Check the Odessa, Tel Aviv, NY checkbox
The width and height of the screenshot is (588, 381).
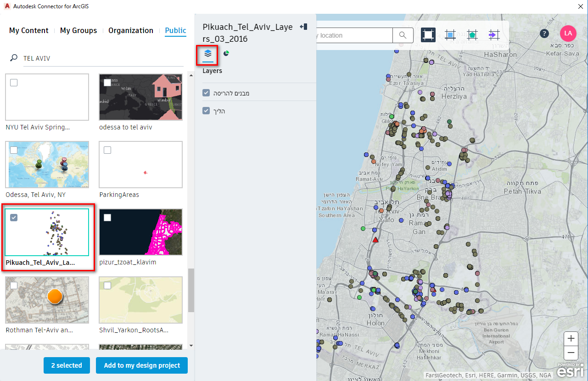point(14,150)
